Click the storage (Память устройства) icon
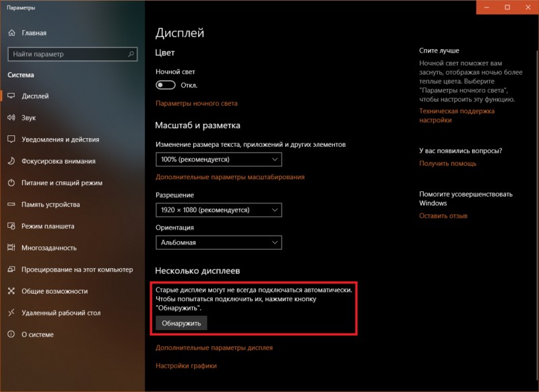The width and height of the screenshot is (539, 392). point(11,204)
